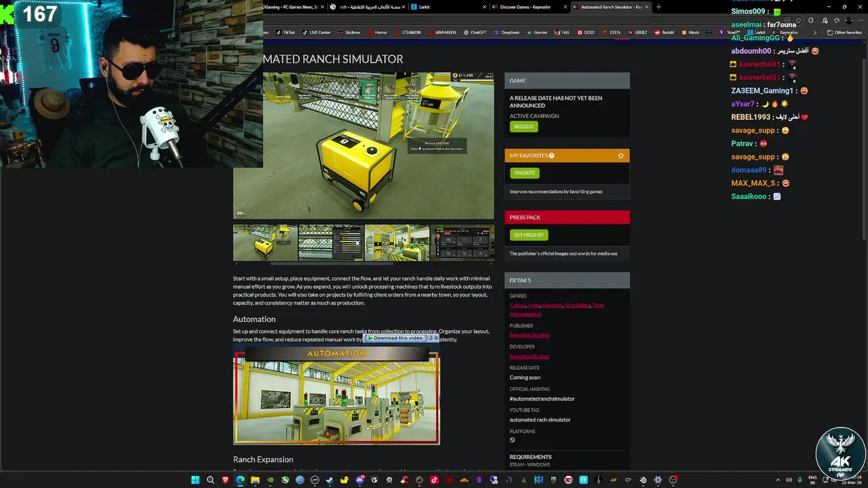Click the GET PRESS KIT button
868x488 pixels.
tap(529, 235)
